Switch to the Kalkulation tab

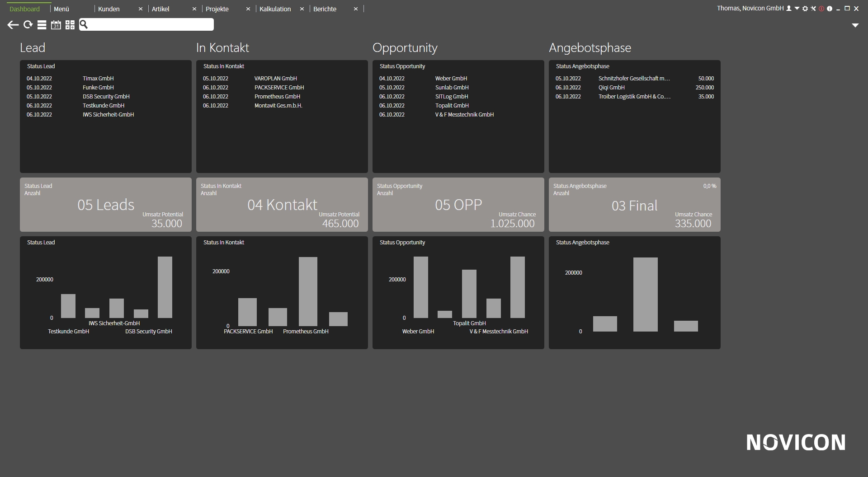click(275, 9)
